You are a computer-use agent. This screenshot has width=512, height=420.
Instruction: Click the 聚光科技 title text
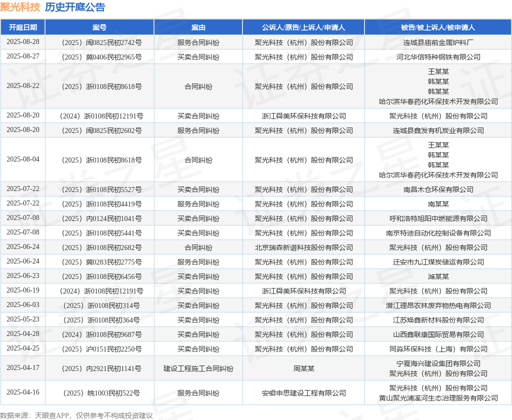[x=20, y=7]
